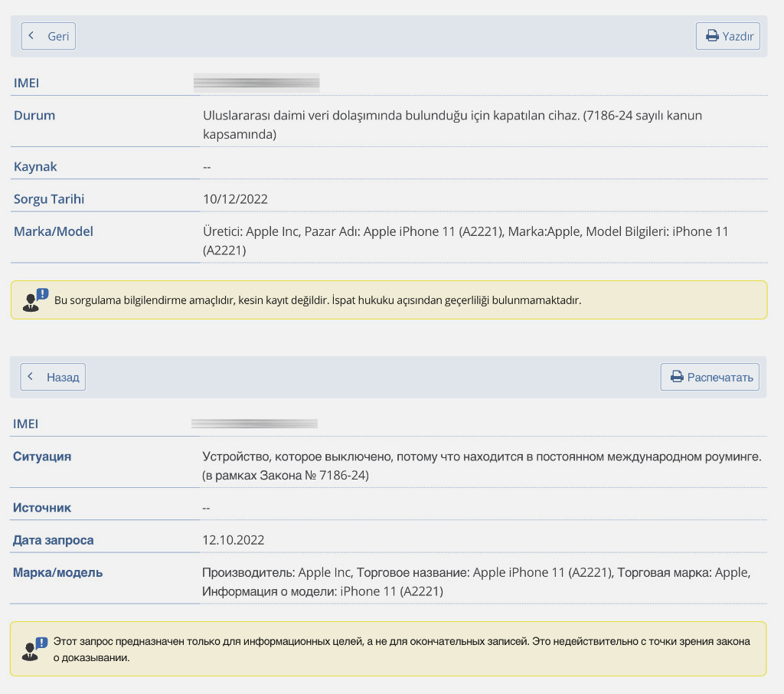Click the Russian notice text about информационных целей
784x694 pixels.
pyautogui.click(x=401, y=649)
